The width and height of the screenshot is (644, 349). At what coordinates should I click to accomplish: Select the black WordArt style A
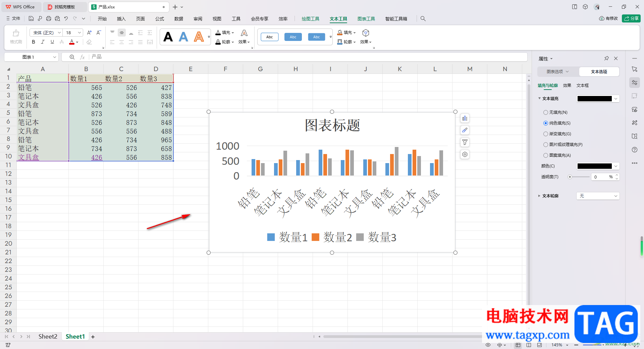168,37
